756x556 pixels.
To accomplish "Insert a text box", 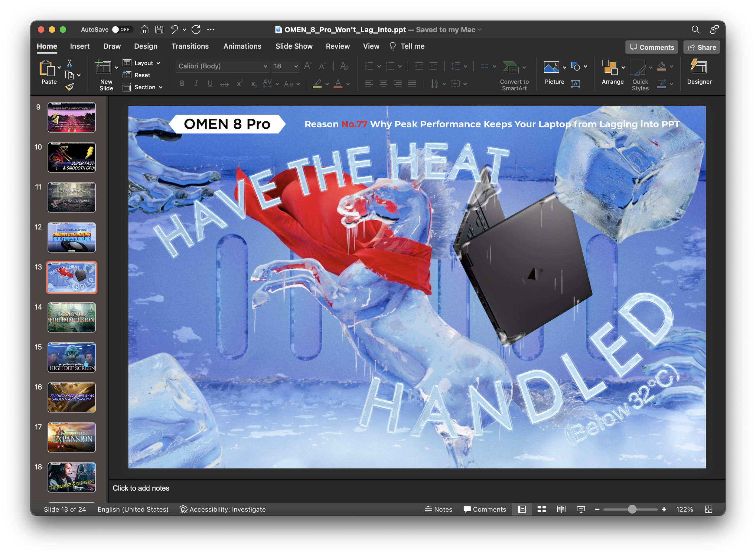I will (x=575, y=84).
